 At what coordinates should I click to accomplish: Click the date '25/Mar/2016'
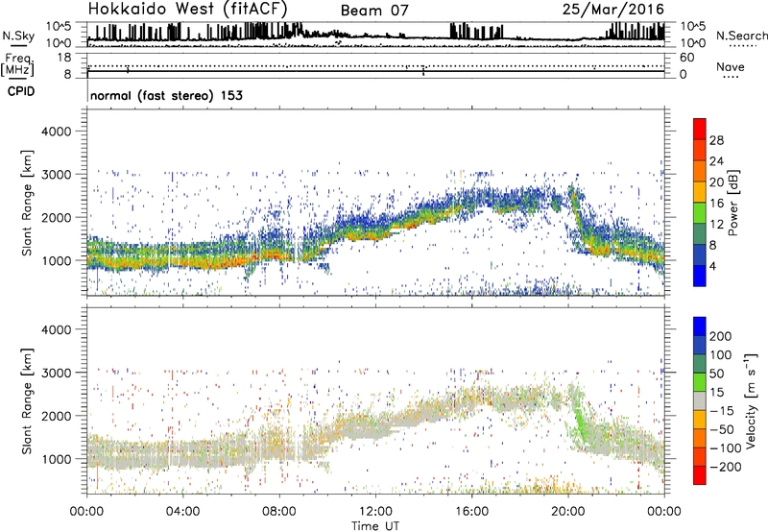[612, 9]
